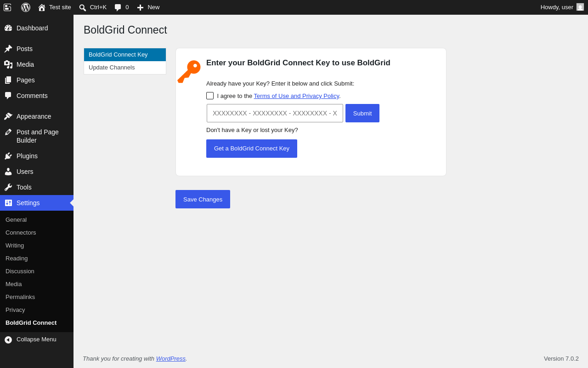
Task: Open the user avatar in toolbar
Action: 580,7
